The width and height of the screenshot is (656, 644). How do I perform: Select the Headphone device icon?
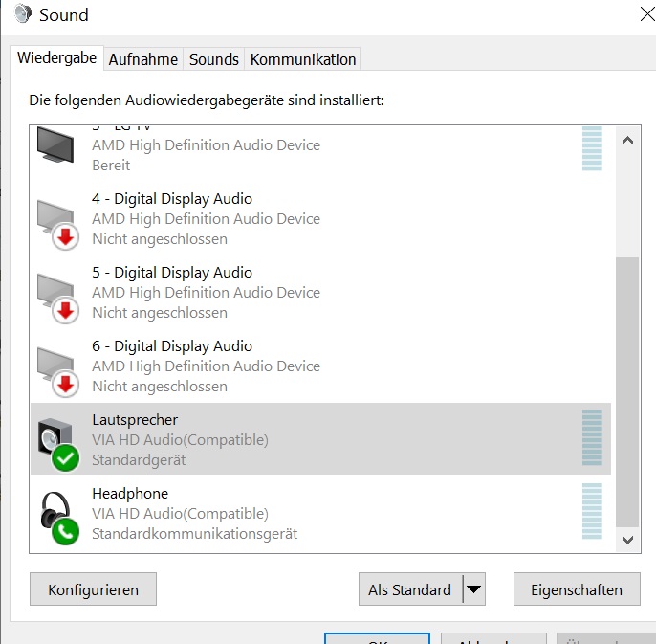pyautogui.click(x=59, y=519)
